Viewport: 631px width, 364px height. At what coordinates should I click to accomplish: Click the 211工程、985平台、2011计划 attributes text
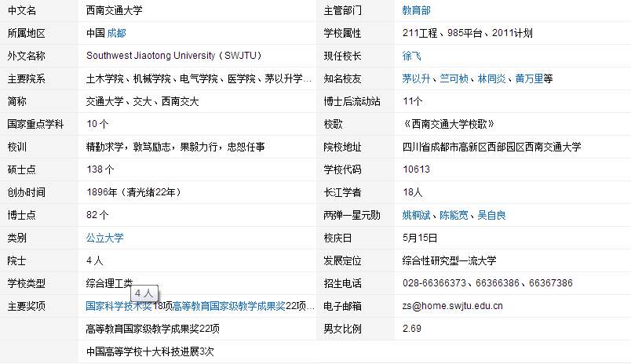[x=468, y=33]
